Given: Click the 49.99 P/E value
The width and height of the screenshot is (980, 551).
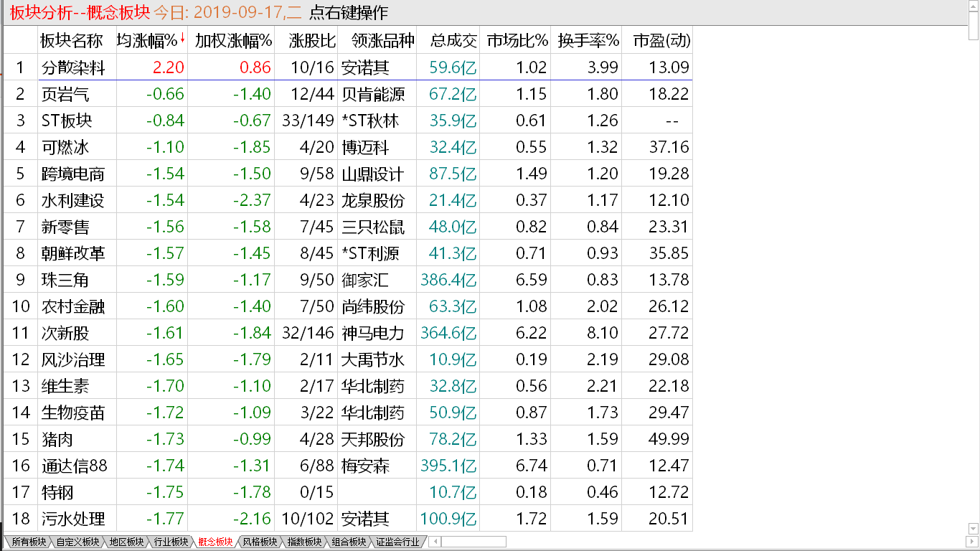Looking at the screenshot, I should [668, 439].
